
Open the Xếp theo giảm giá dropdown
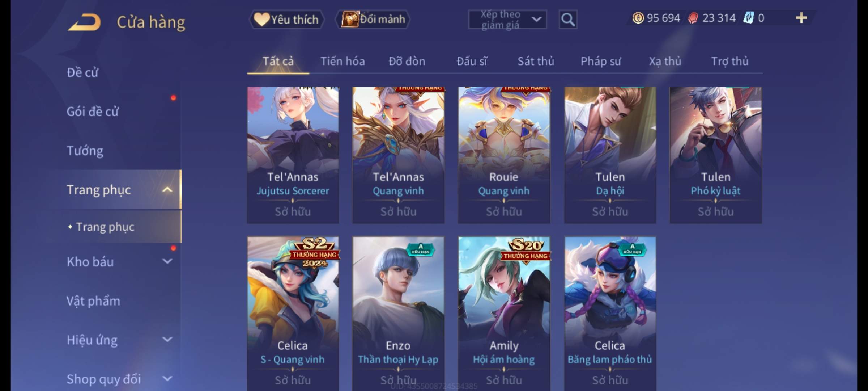click(x=507, y=20)
